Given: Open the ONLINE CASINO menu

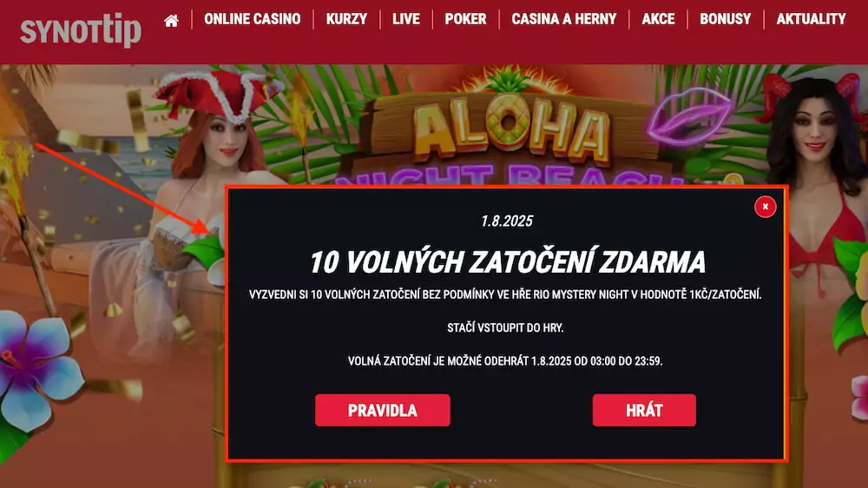Looking at the screenshot, I should point(253,19).
